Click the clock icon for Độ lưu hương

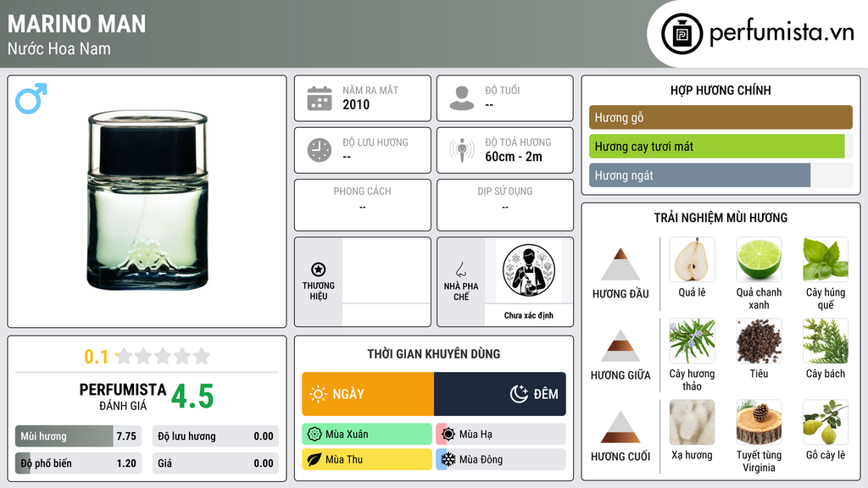point(320,150)
